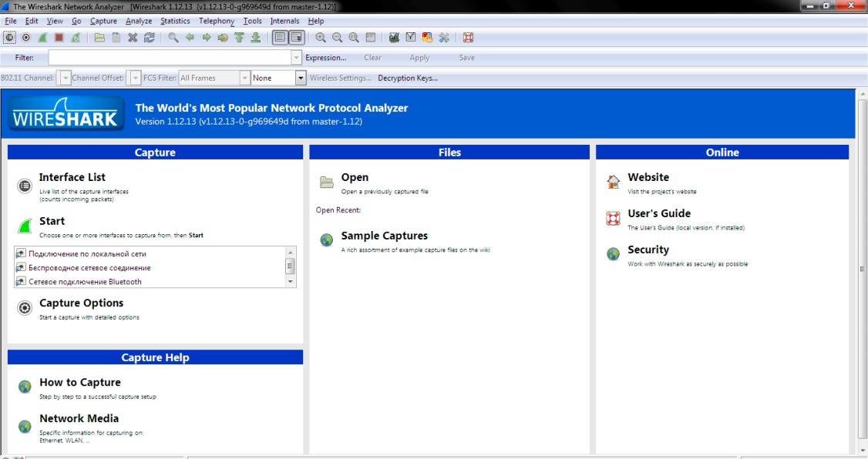Click the User's Guide lifebuoy icon
Viewport: 868px width, 459px height.
coord(613,219)
